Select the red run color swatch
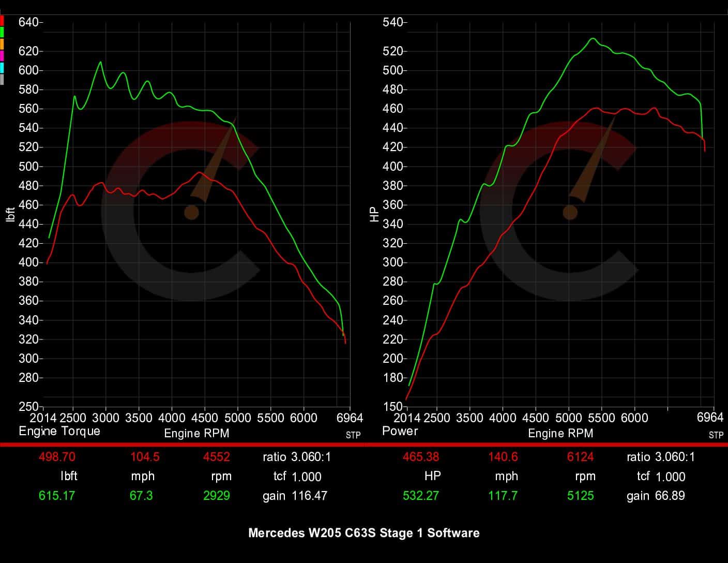The width and height of the screenshot is (728, 563). [2, 21]
